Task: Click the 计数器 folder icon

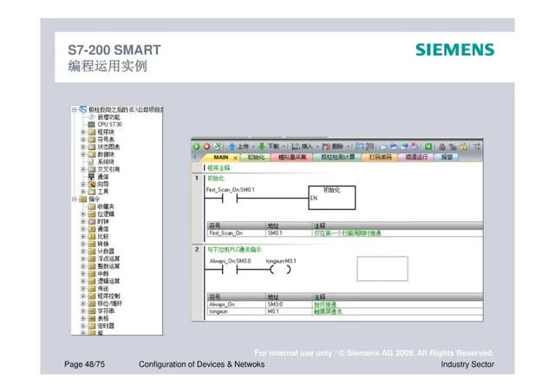Action: [x=92, y=251]
